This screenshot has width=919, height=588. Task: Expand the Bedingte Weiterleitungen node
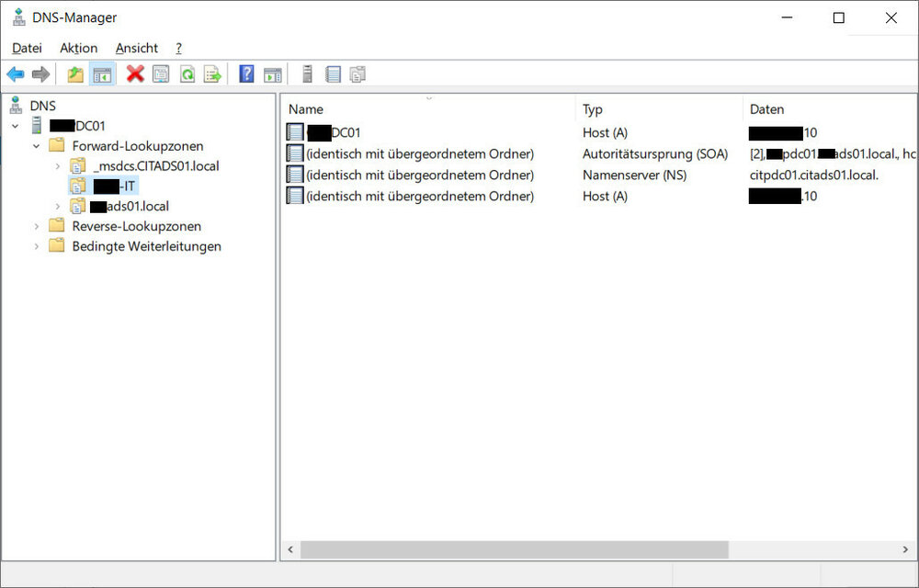37,246
